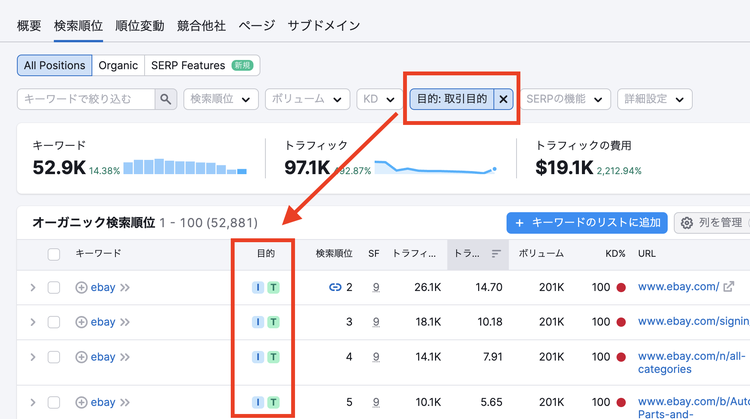
Task: Open the サブドメイン tab
Action: 324,26
